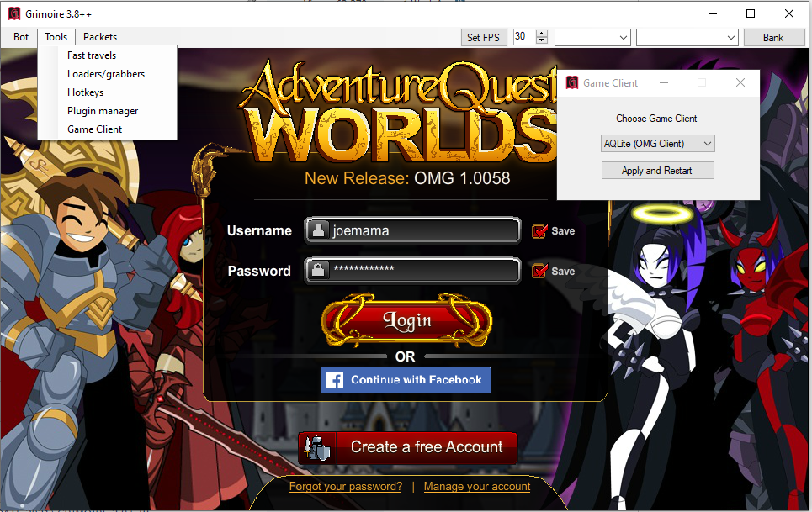Viewport: 812px width, 512px height.
Task: Close the Game Client dialog
Action: click(740, 82)
